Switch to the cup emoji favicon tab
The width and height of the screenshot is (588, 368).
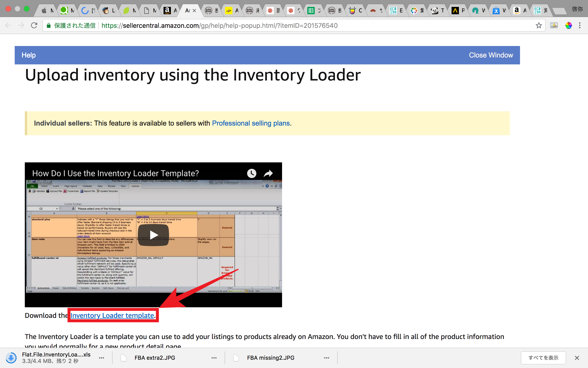point(352,11)
